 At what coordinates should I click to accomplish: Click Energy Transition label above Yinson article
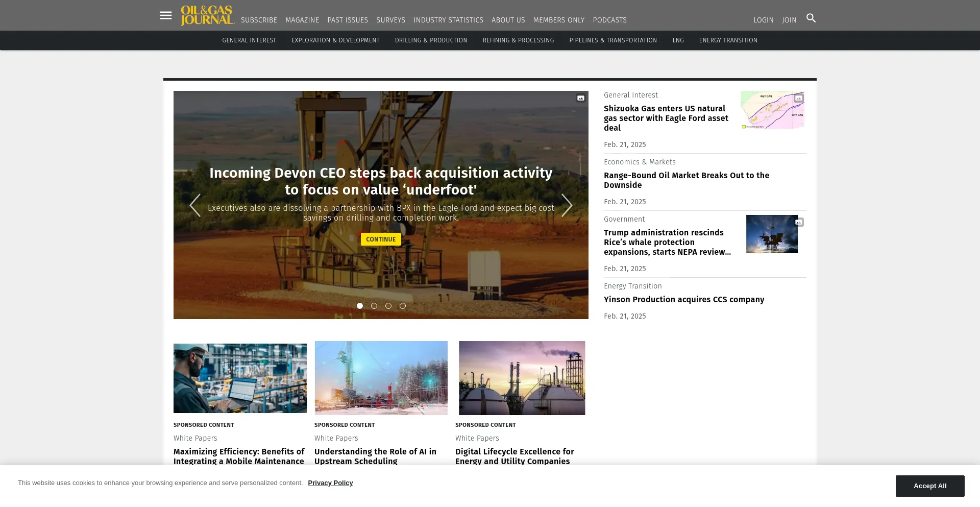pos(633,286)
